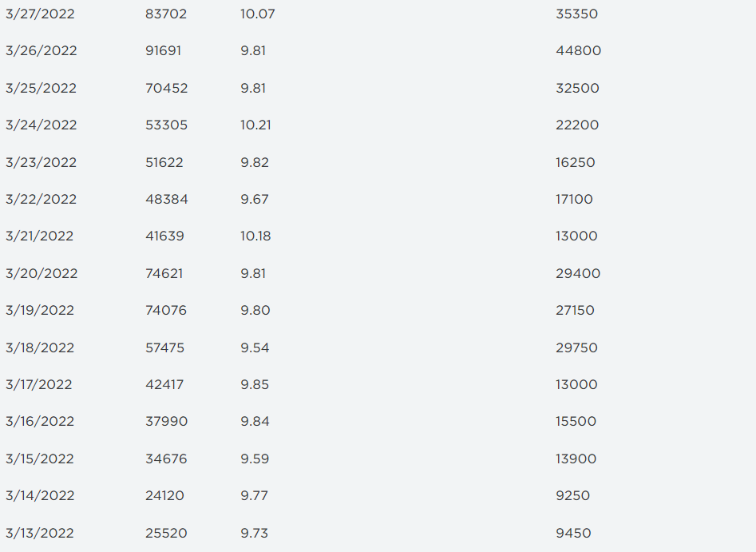
Task: Click the 15500 cell
Action: [x=576, y=422]
